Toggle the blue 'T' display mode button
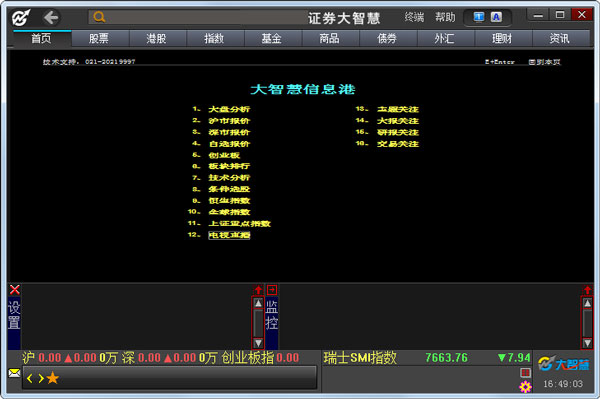 tap(479, 17)
